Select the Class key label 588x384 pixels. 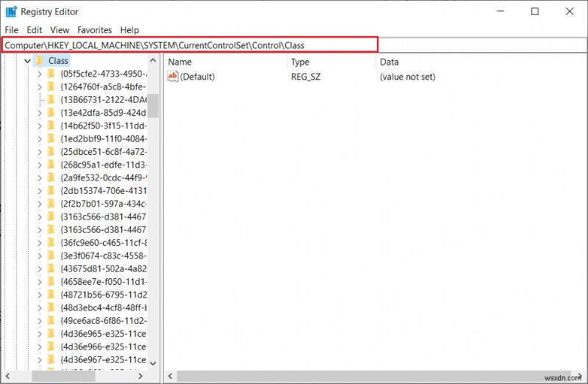58,61
